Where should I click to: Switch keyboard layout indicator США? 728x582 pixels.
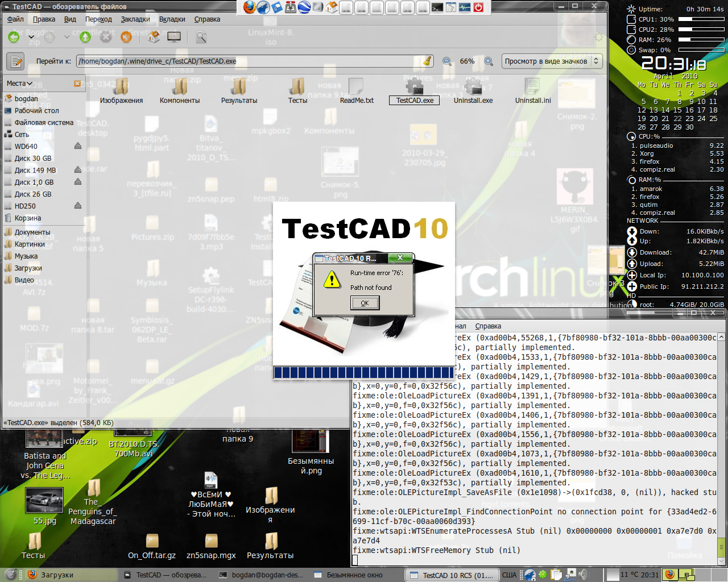509,575
